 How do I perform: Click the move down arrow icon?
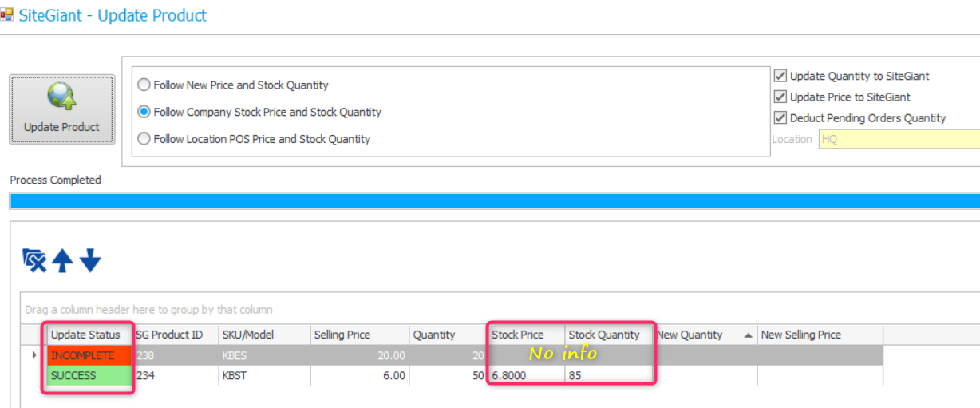pyautogui.click(x=90, y=260)
